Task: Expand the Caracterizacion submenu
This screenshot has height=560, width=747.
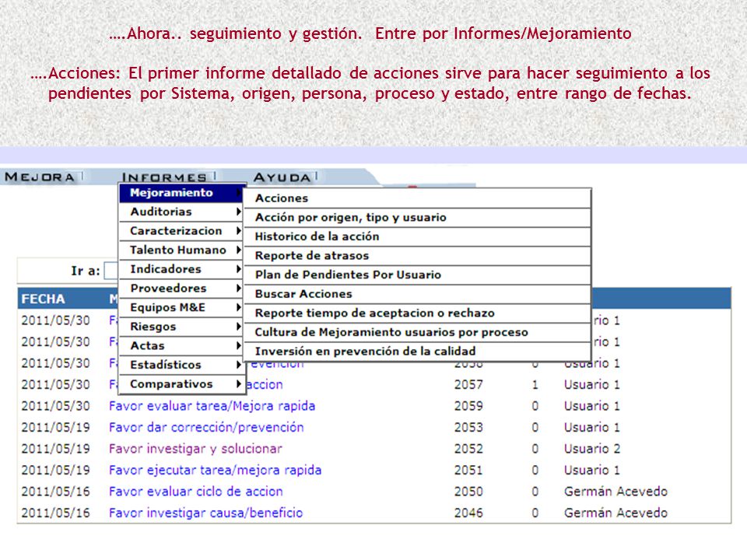Action: (182, 231)
